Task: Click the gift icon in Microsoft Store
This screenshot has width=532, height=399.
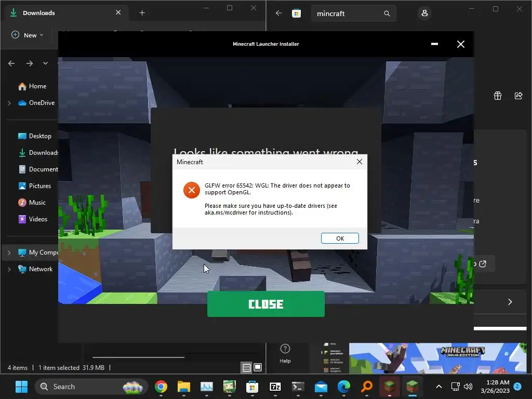Action: click(x=497, y=96)
